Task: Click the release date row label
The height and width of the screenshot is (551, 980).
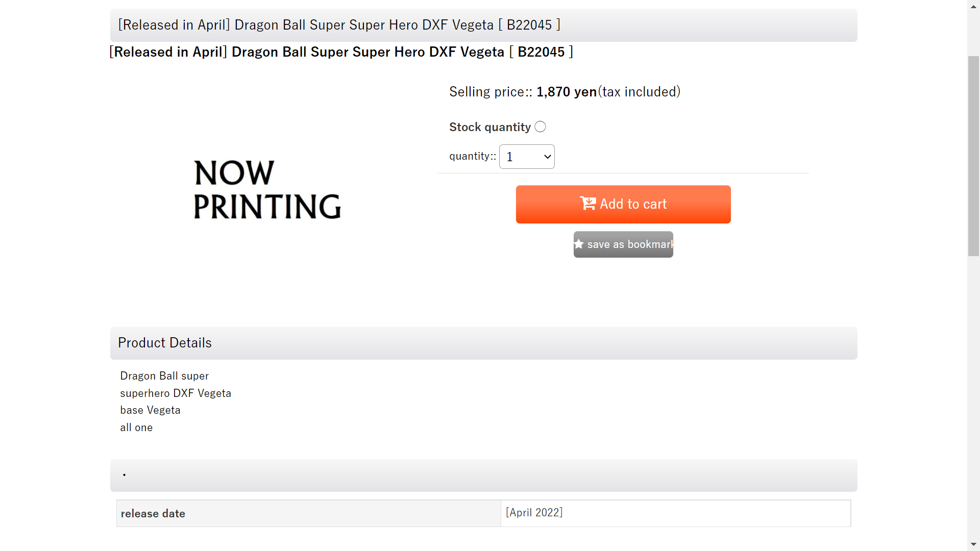Action: coord(153,514)
